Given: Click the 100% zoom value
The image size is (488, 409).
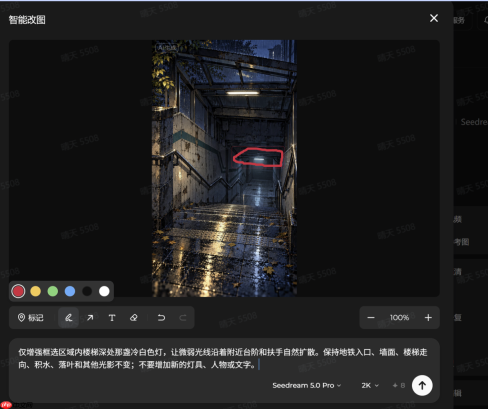Looking at the screenshot, I should [x=399, y=318].
